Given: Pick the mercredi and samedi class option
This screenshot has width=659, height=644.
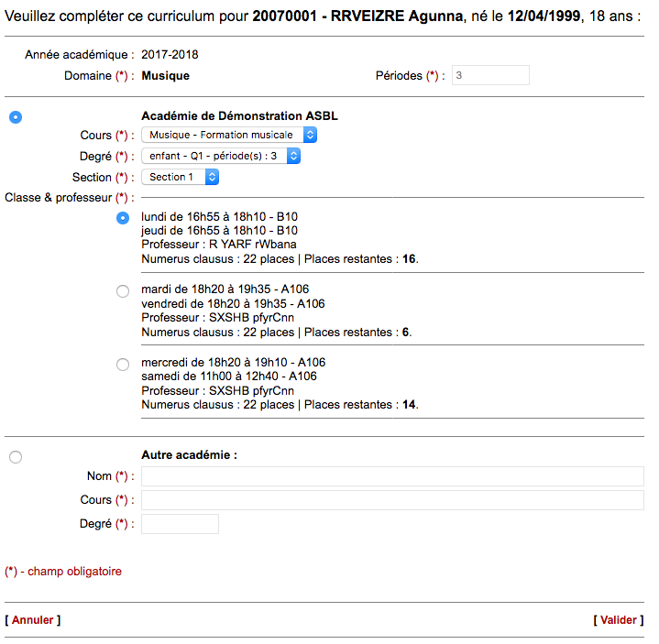Looking at the screenshot, I should (123, 365).
